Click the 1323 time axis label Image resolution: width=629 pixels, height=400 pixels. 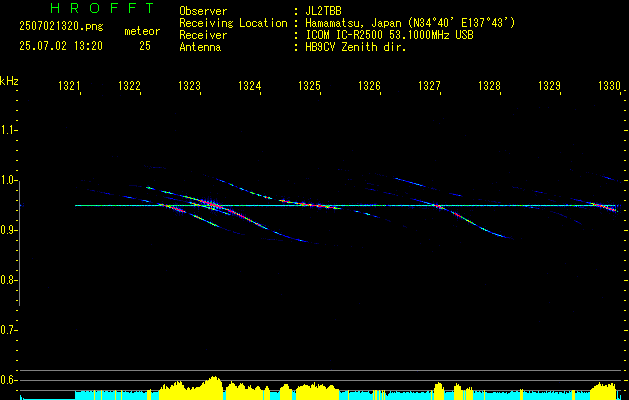tap(189, 86)
